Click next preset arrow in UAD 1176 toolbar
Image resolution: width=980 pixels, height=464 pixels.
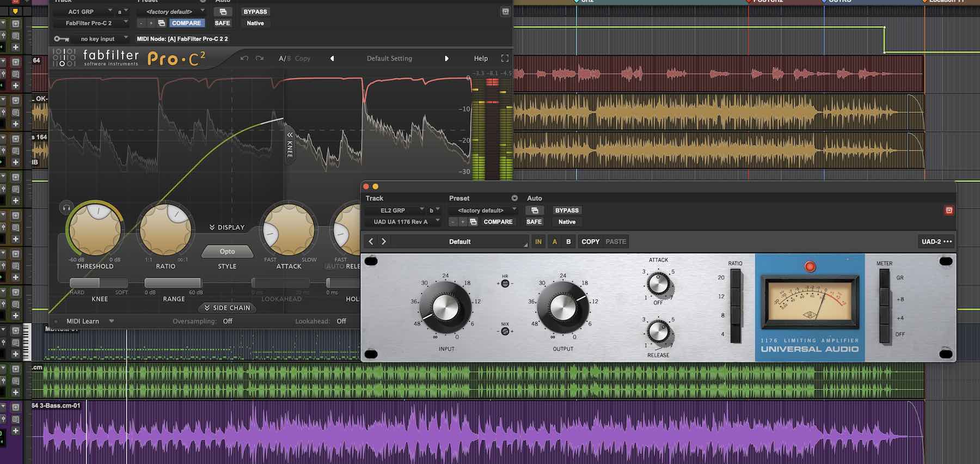click(383, 241)
